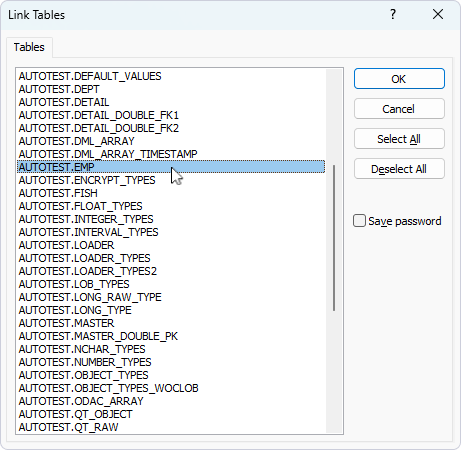Image resolution: width=461 pixels, height=450 pixels.
Task: Select the AUTOTEST.DML_ARRAY row
Action: click(x=171, y=141)
